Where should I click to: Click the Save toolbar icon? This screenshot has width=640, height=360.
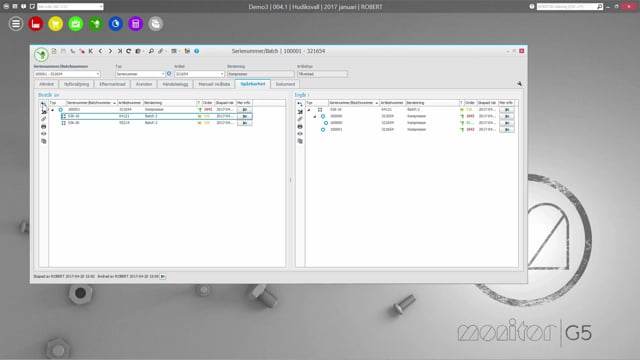(x=63, y=51)
